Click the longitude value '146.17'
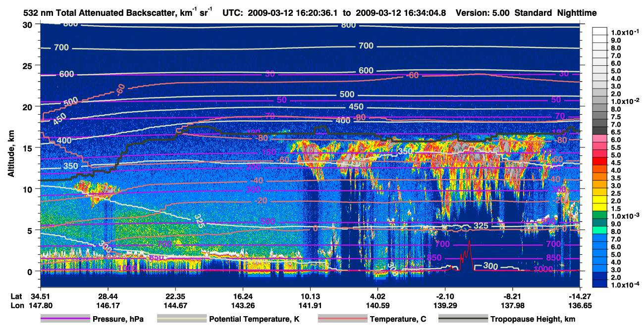Viewport: 644px width, 330px height. (x=107, y=306)
